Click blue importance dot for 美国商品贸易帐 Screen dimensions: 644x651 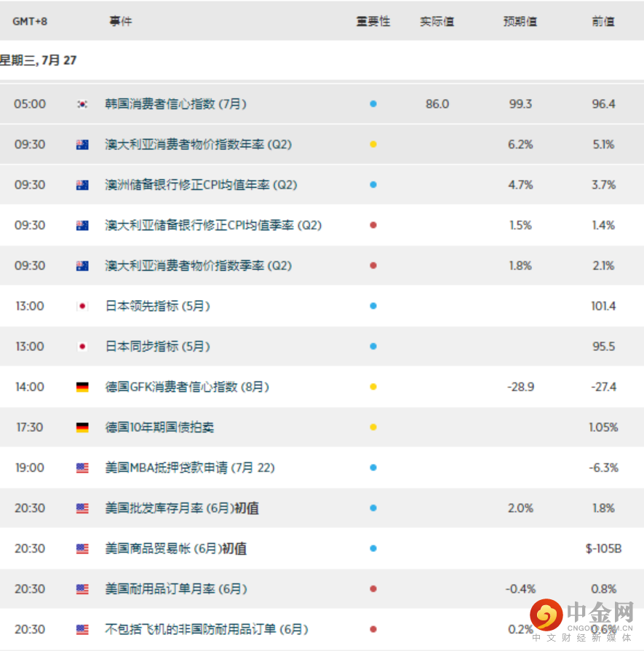373,548
